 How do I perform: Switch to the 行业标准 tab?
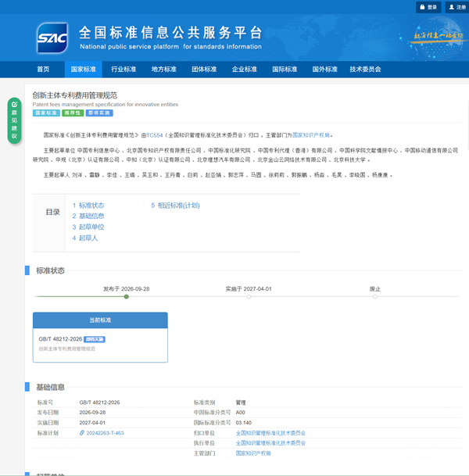coord(124,70)
